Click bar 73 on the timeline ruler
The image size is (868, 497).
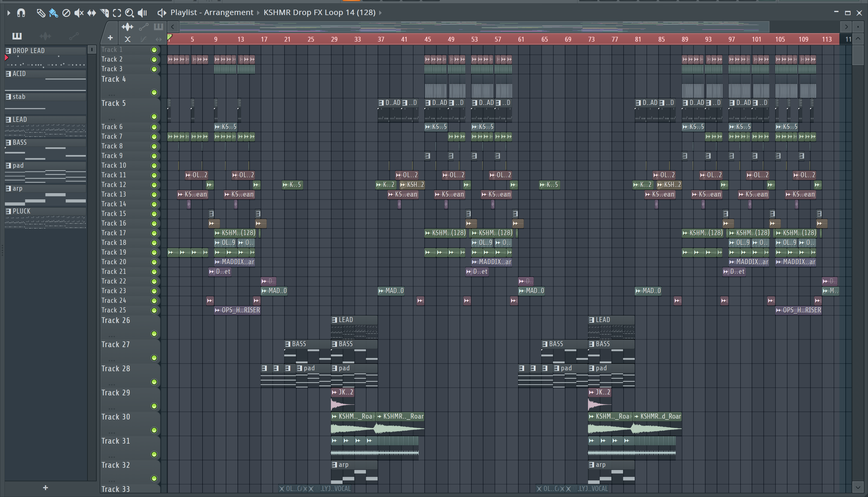click(x=591, y=39)
